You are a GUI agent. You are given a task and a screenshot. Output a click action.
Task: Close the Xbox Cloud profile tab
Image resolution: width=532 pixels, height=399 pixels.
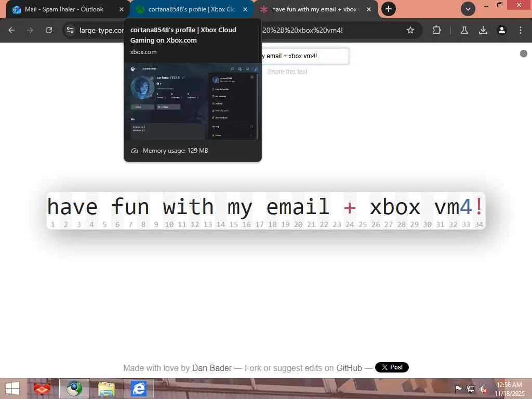point(245,9)
